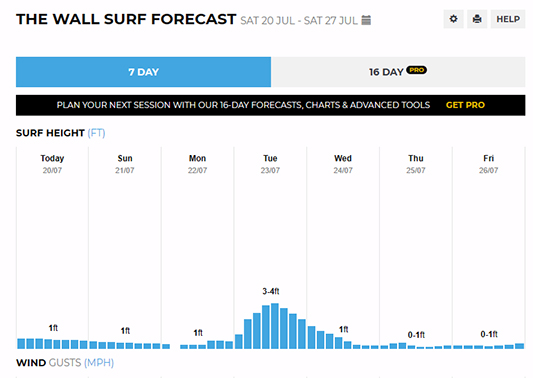Select the Mon 22/07 column
The image size is (533, 378).
197,248
